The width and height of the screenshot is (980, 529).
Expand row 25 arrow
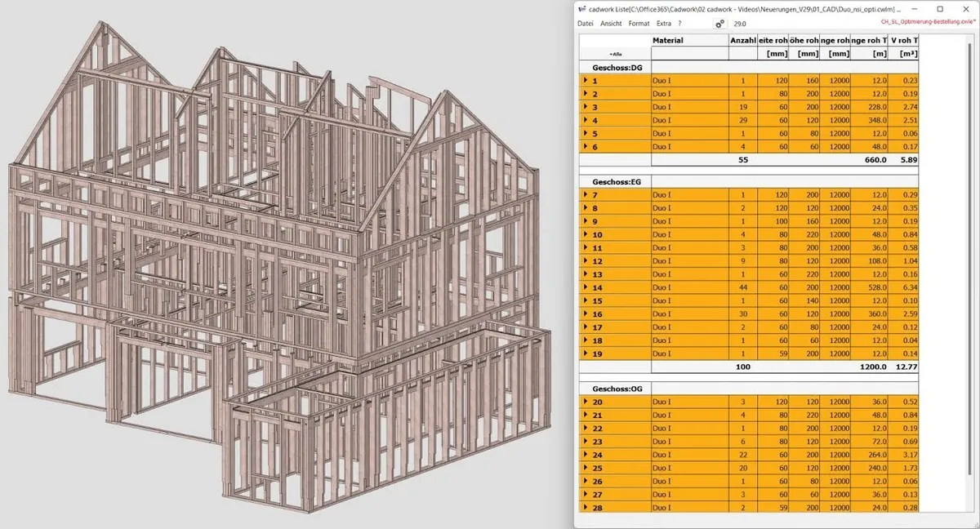tap(586, 468)
